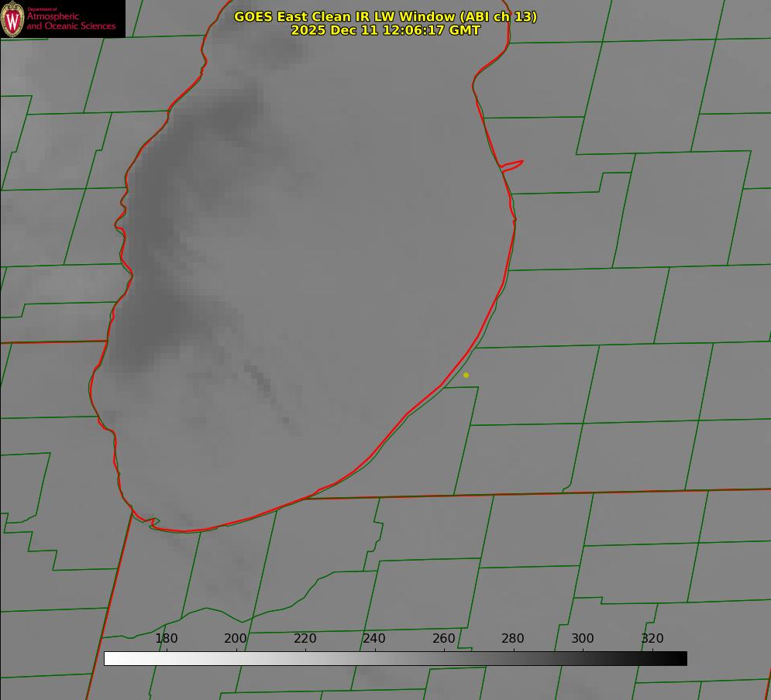Click the 300 label on the color bar

pyautogui.click(x=583, y=638)
